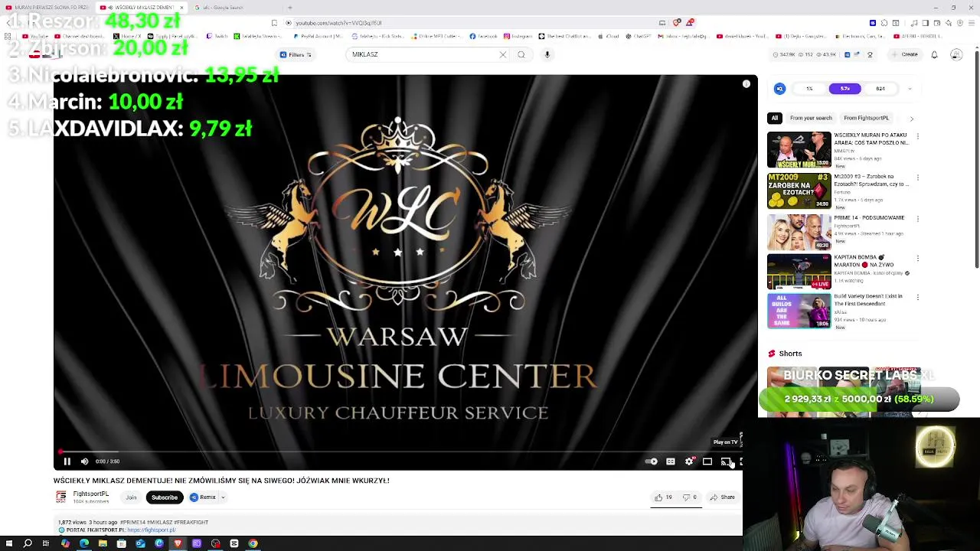
Task: Switch to theater mode icon
Action: (707, 461)
